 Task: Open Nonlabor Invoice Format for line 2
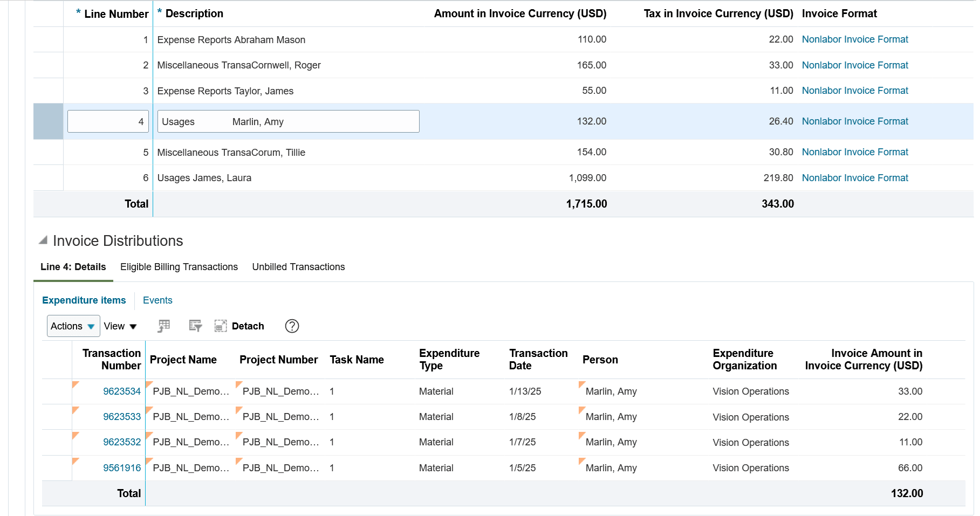855,65
